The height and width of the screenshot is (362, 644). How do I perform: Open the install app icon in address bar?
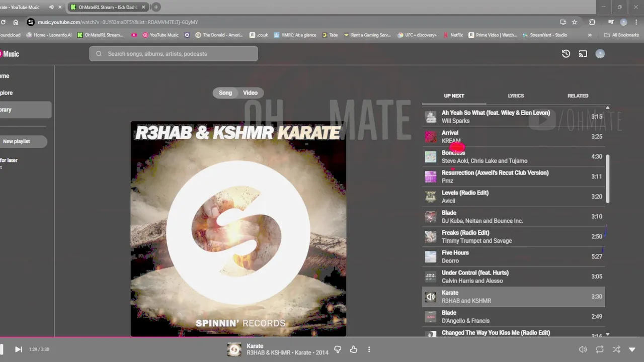[x=563, y=22]
